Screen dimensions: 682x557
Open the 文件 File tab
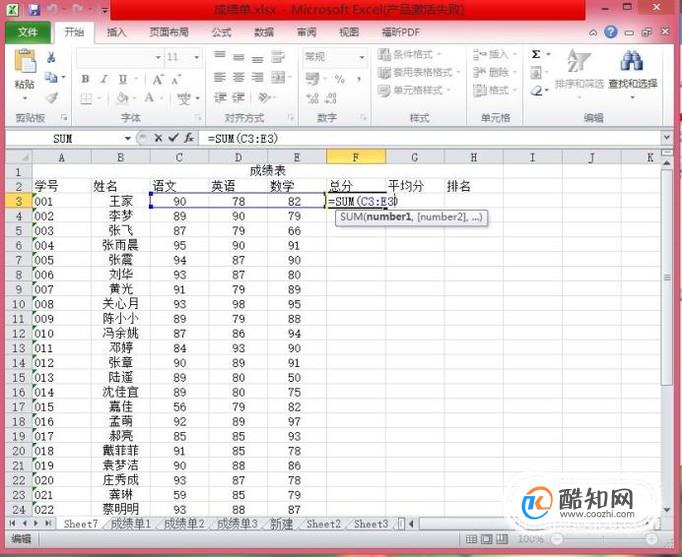[28, 32]
